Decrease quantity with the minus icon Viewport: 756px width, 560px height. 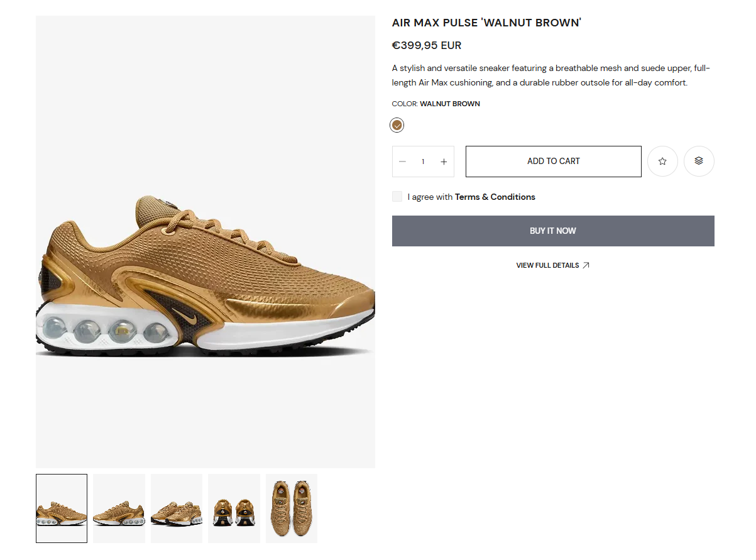(403, 162)
